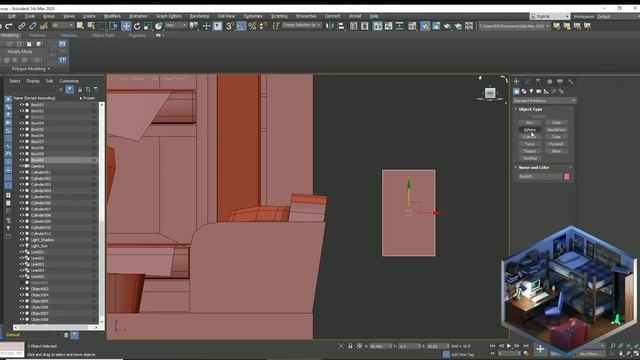
Task: Switch command panel to Hierarchy tab
Action: click(x=538, y=82)
